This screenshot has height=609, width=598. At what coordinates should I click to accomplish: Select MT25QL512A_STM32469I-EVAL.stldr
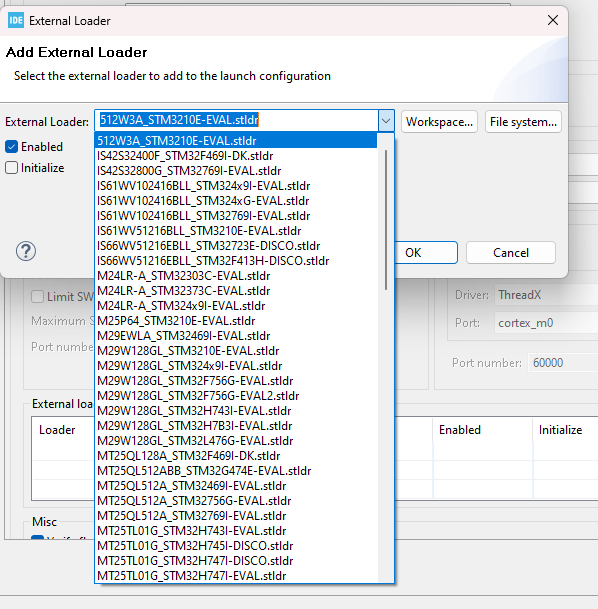click(x=236, y=486)
